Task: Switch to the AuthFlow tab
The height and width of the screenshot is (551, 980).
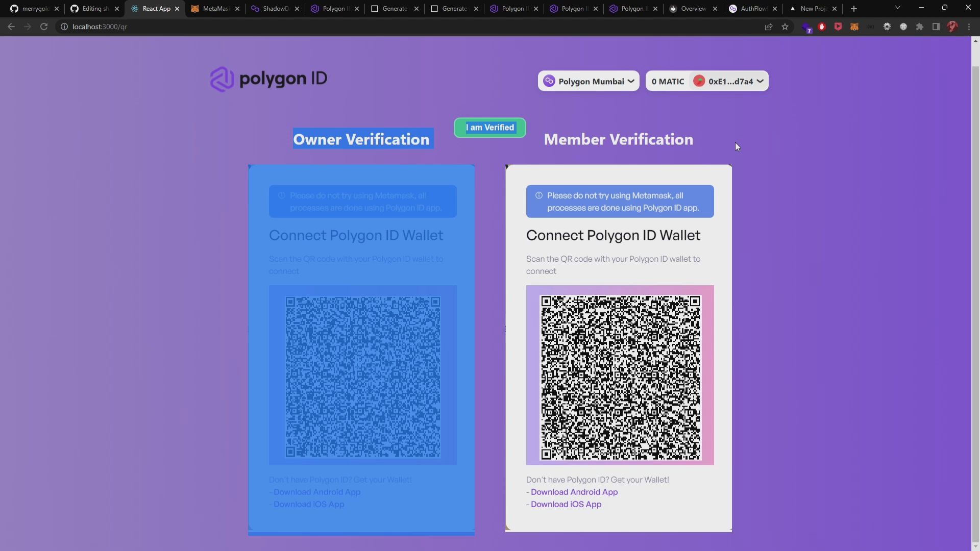Action: (753, 9)
